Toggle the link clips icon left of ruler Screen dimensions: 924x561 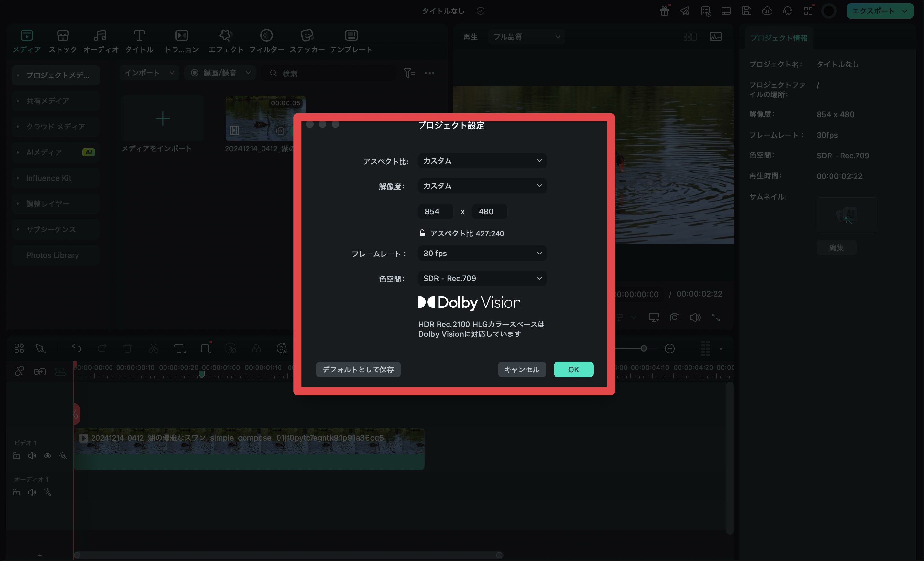[40, 372]
